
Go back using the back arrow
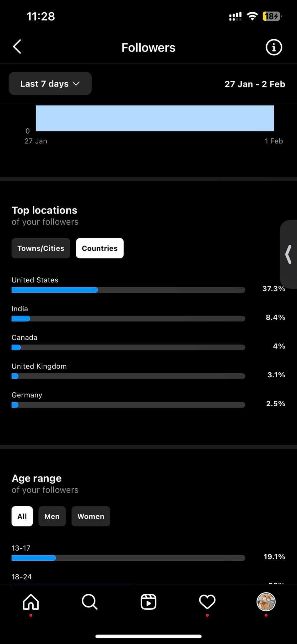(17, 47)
